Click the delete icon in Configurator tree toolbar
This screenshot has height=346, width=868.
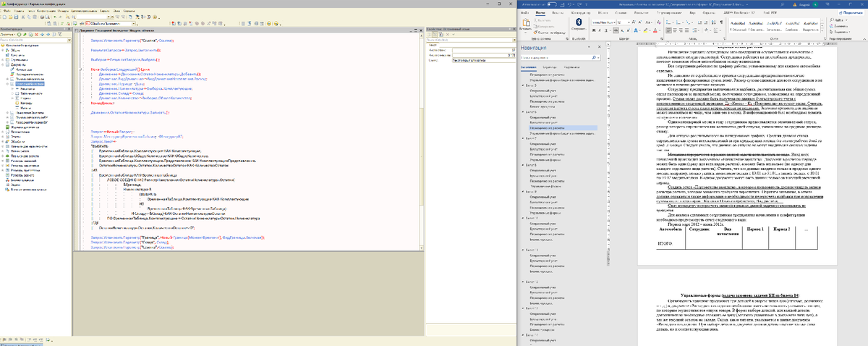coord(36,35)
